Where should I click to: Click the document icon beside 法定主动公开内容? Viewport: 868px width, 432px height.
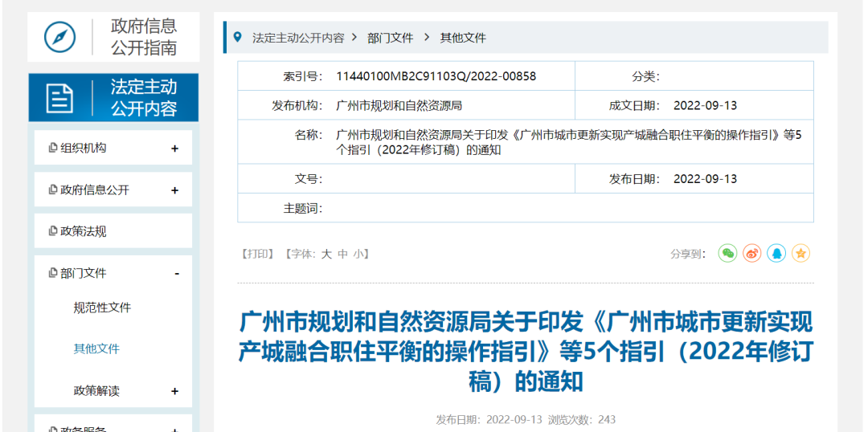coord(59,98)
